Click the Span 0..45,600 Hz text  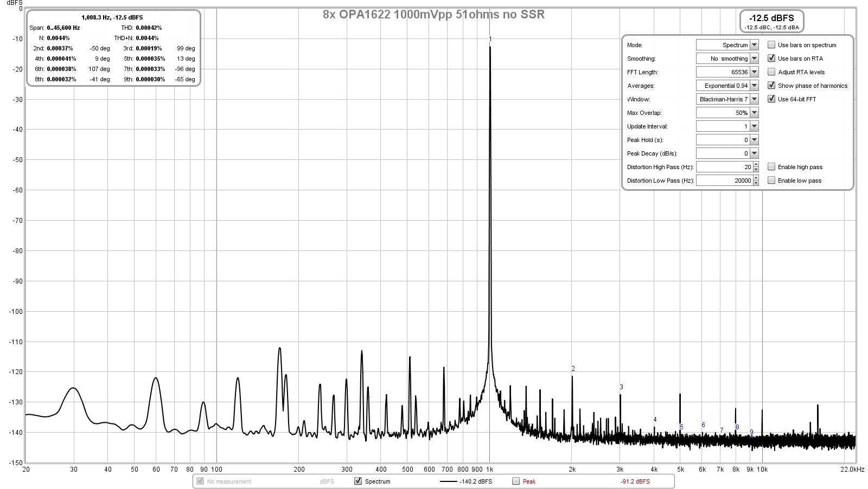coord(54,28)
